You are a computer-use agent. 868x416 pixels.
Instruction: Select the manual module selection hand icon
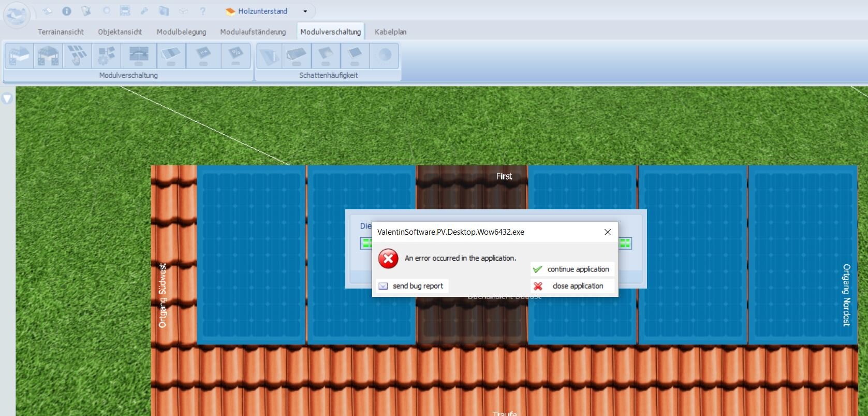[x=77, y=55]
